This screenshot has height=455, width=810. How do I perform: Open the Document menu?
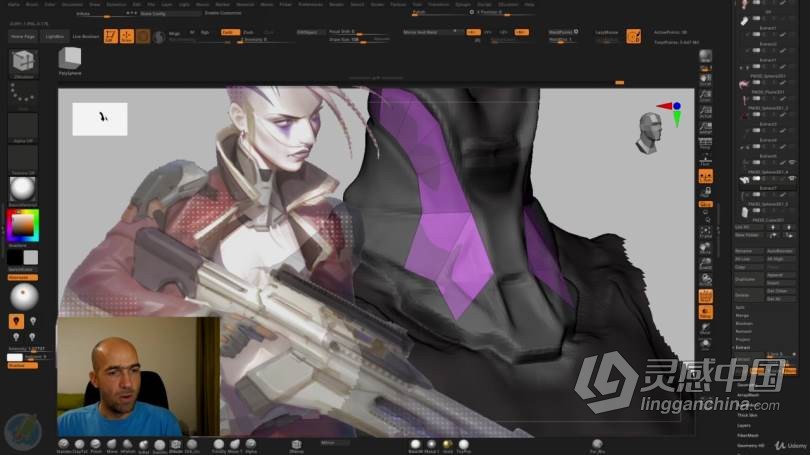(x=72, y=4)
